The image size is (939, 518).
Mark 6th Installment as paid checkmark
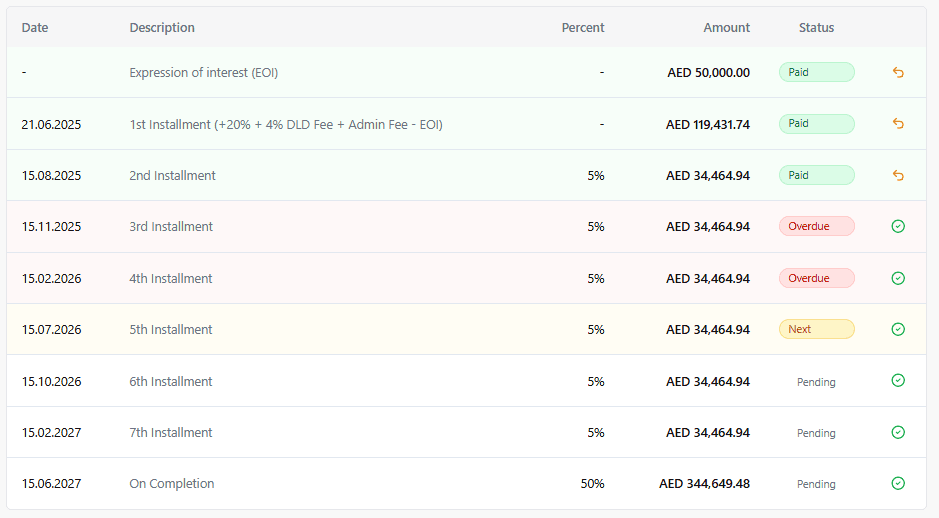point(898,381)
